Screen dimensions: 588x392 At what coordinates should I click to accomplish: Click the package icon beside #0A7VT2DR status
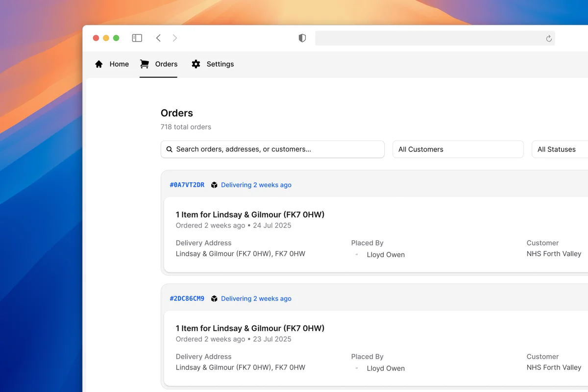tap(214, 185)
